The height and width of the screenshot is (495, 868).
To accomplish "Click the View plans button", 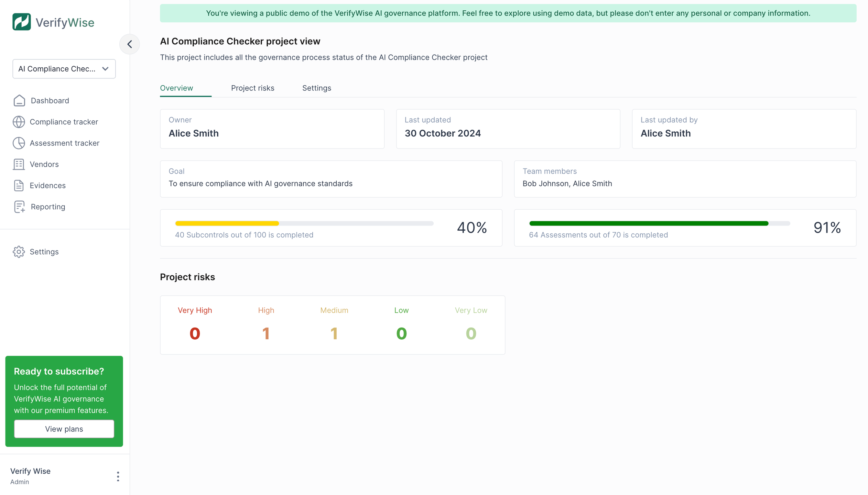I will coord(64,429).
